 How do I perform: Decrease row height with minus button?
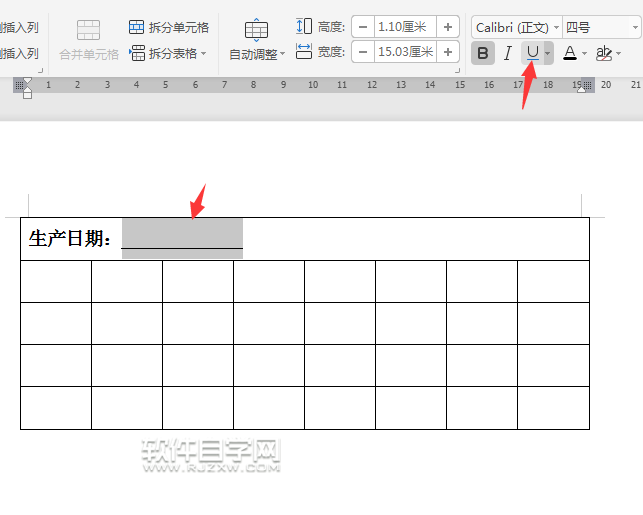[x=363, y=27]
